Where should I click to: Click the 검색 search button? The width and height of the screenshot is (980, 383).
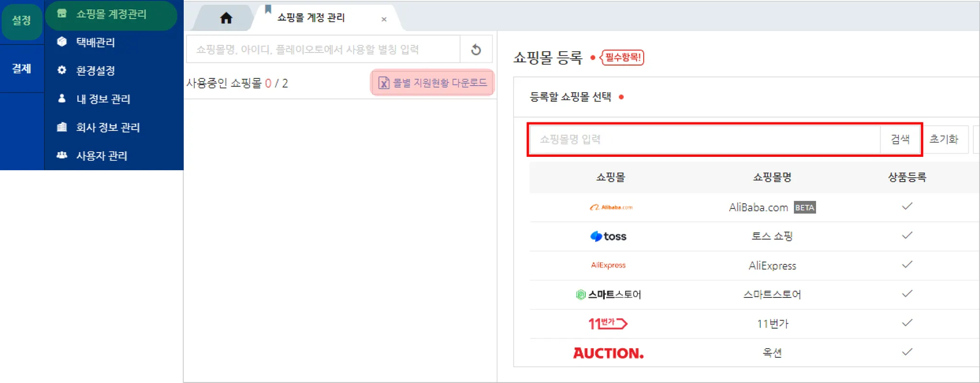[x=900, y=139]
